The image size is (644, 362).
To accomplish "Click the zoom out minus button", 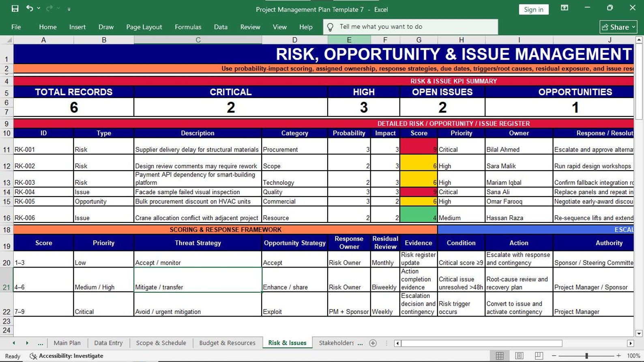I will click(x=554, y=356).
